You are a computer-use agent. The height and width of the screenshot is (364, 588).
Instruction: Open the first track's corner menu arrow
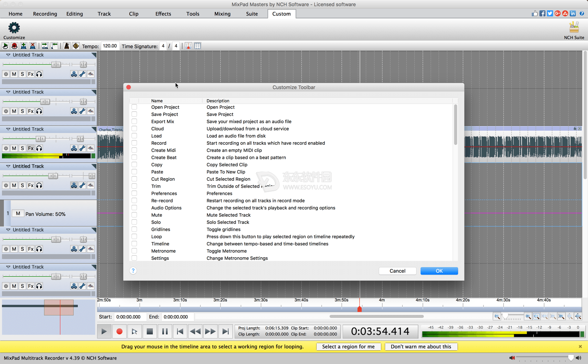pos(94,55)
